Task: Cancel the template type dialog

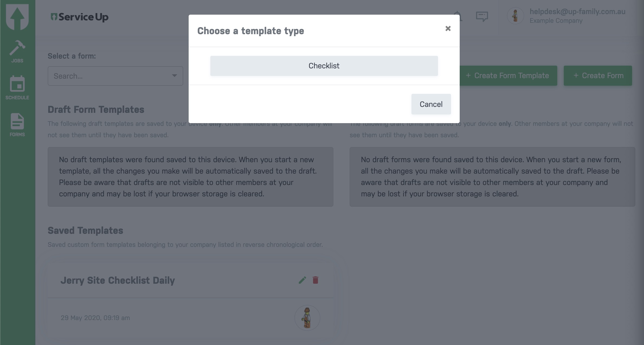Action: (431, 104)
